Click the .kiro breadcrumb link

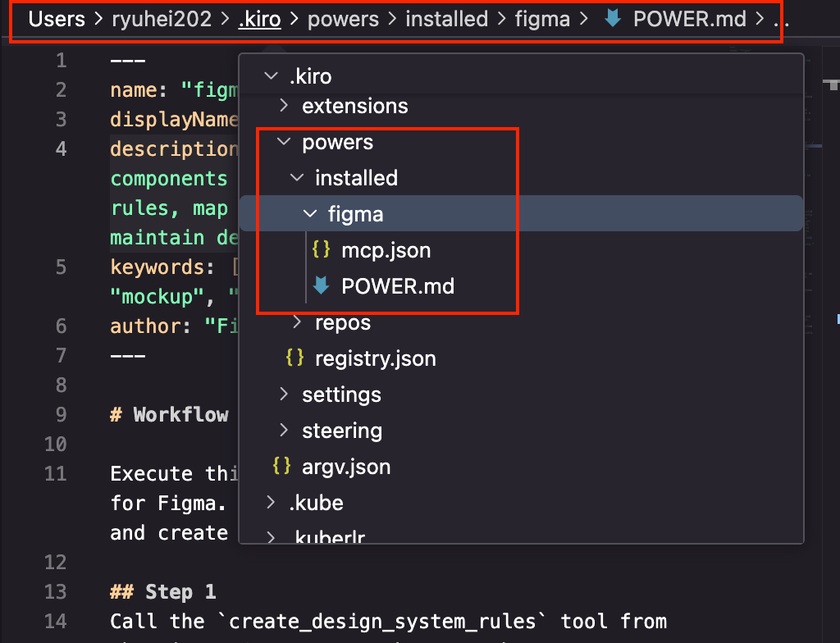259,19
